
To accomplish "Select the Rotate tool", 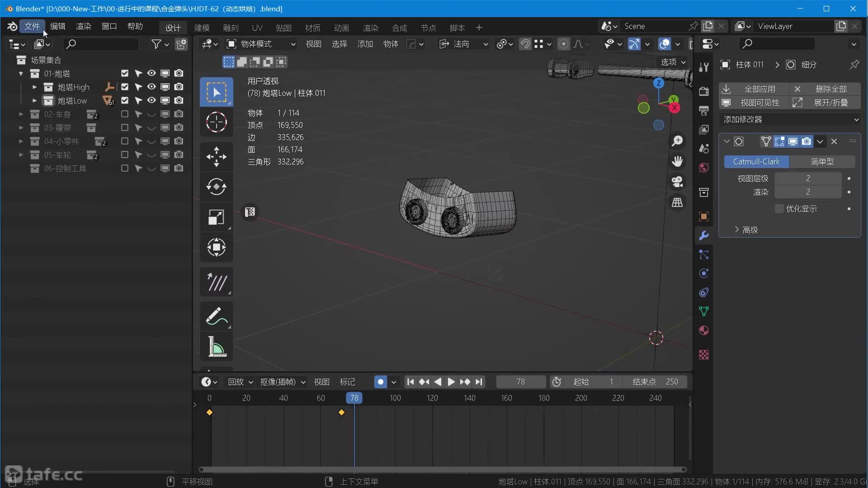I will coord(216,187).
